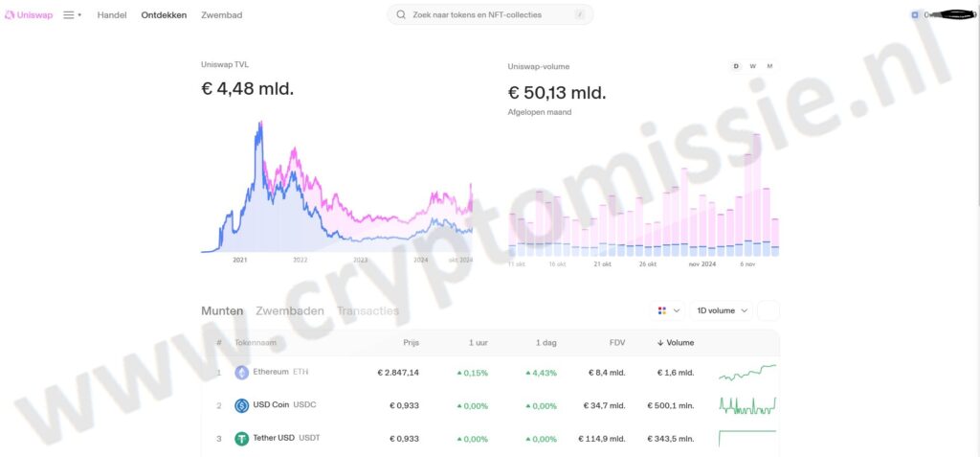Switch to the Zwembaden tab
Image resolution: width=980 pixels, height=457 pixels.
(x=289, y=311)
